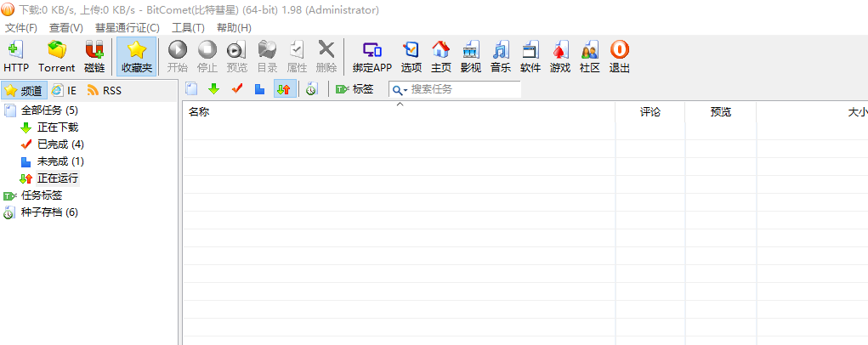Switch to the IE tab
This screenshot has width=868, height=345.
[x=65, y=90]
